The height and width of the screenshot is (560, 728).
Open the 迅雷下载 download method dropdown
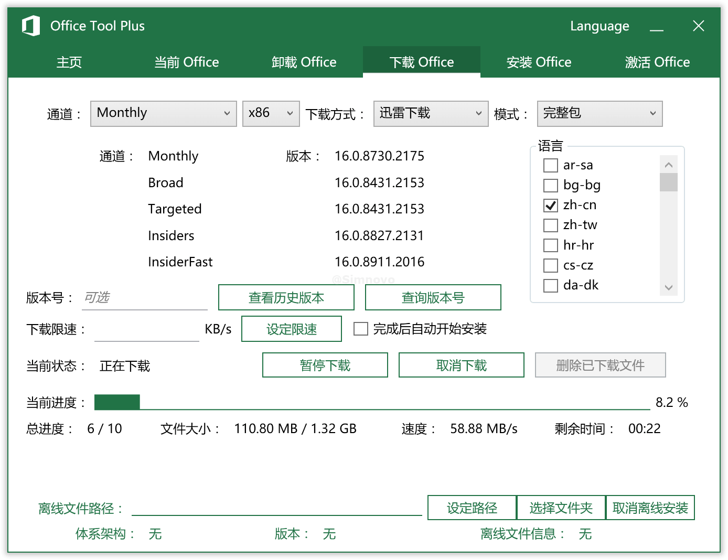(431, 114)
